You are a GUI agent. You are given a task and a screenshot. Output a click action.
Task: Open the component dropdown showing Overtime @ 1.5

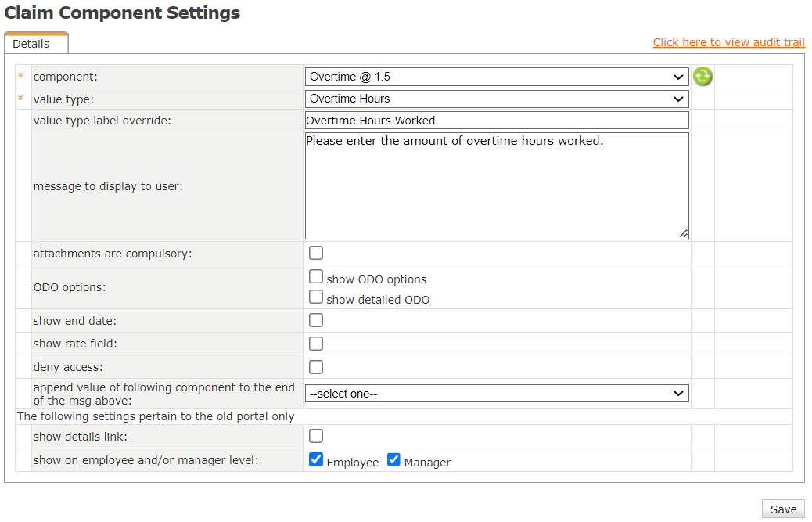(497, 77)
